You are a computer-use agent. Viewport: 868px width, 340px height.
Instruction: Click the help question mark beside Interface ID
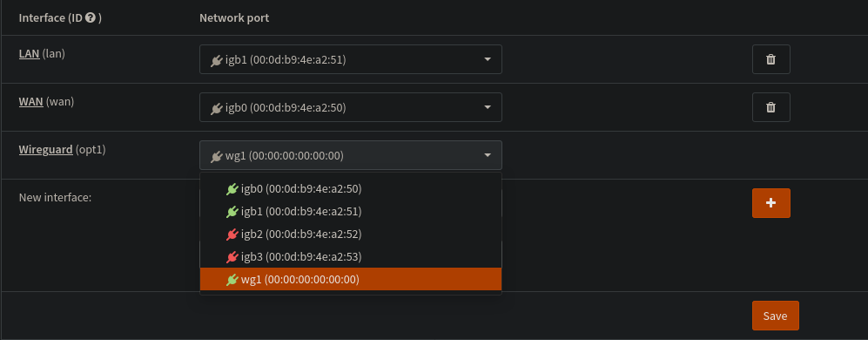point(91,17)
